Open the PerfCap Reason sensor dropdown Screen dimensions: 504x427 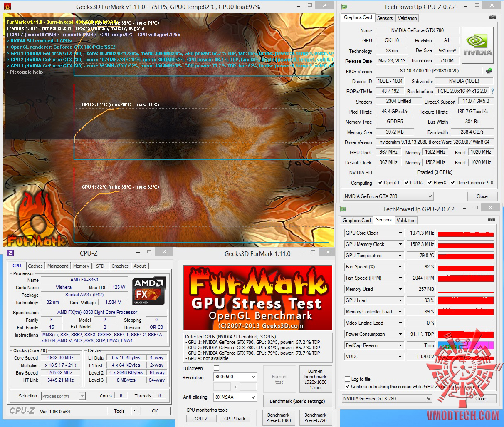[400, 345]
